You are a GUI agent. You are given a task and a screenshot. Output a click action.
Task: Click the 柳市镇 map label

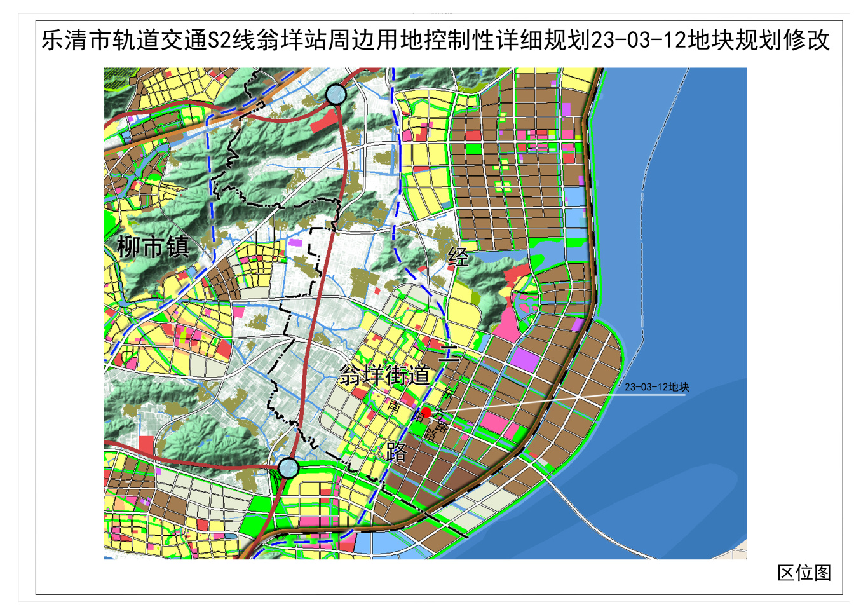click(x=153, y=247)
